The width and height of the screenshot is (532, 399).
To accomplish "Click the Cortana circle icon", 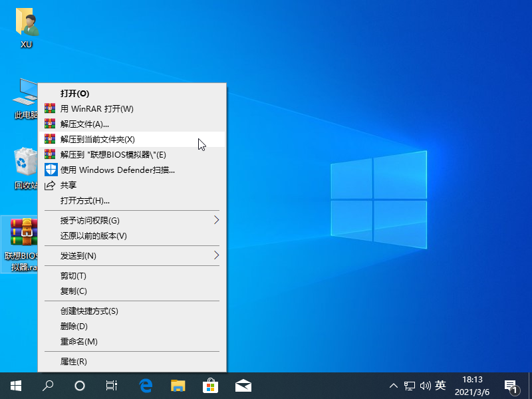I will [80, 386].
